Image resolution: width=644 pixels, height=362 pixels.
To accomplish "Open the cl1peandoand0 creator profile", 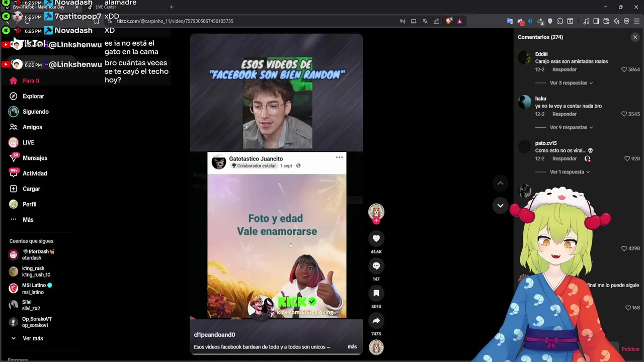I will [214, 335].
